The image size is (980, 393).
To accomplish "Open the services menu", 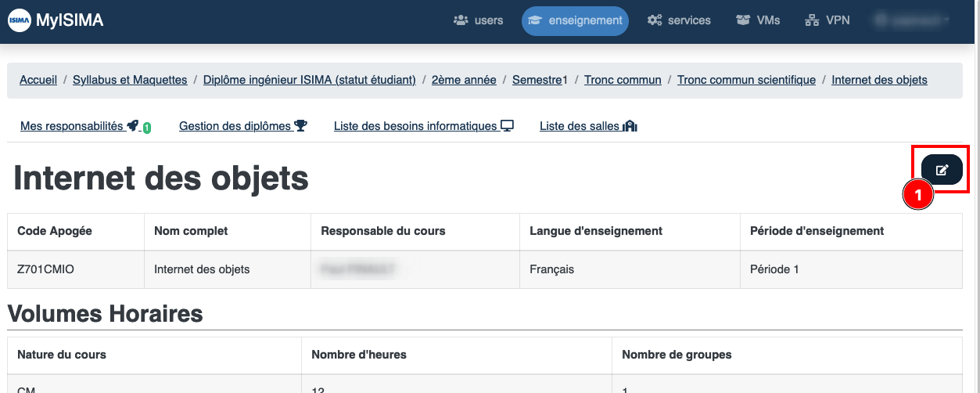I will pyautogui.click(x=679, y=20).
